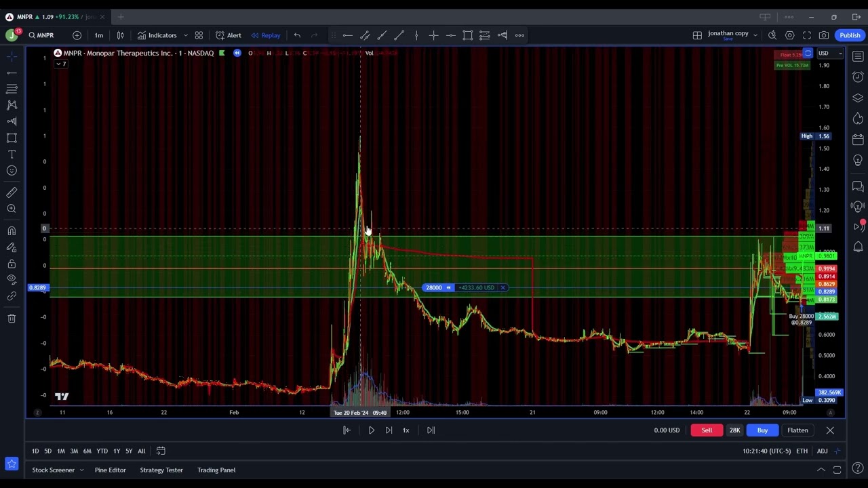The width and height of the screenshot is (868, 488).
Task: Toggle Stay in drawing mode
Action: click(x=12, y=247)
